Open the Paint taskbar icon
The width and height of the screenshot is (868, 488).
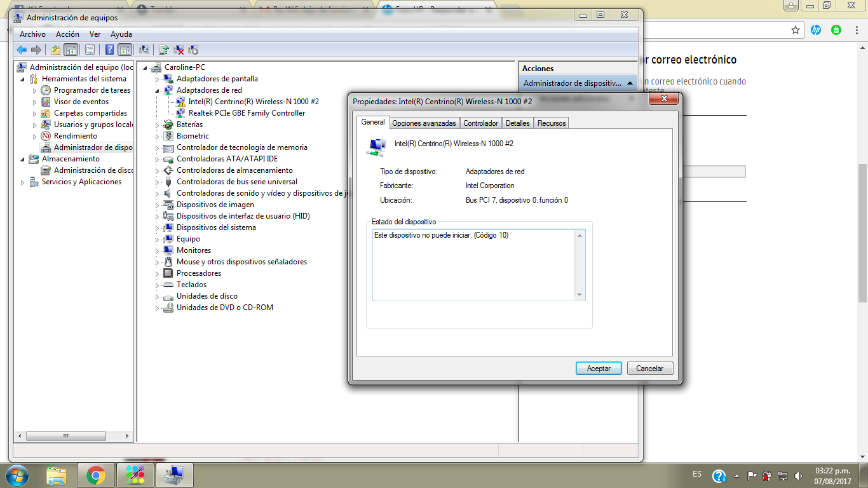tap(135, 475)
